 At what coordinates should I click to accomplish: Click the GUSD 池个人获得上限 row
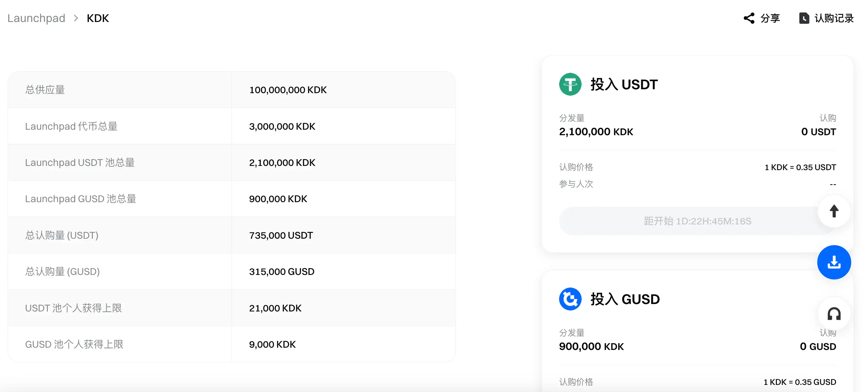pos(74,344)
